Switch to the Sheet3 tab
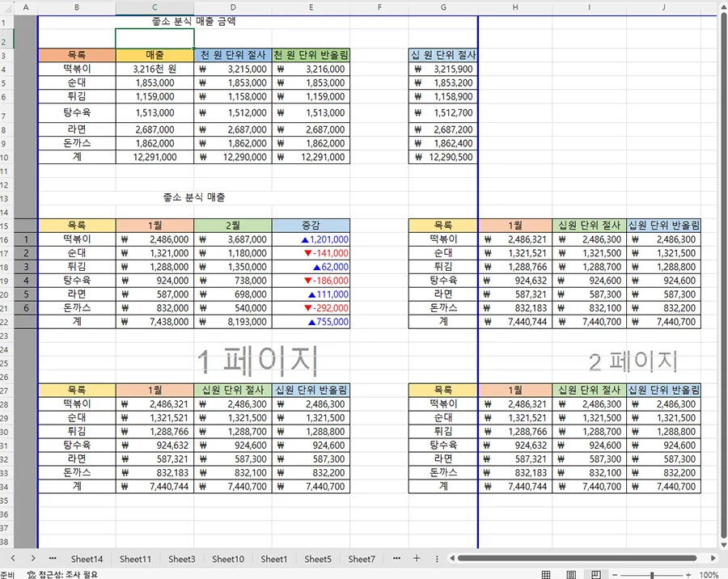 pyautogui.click(x=181, y=558)
